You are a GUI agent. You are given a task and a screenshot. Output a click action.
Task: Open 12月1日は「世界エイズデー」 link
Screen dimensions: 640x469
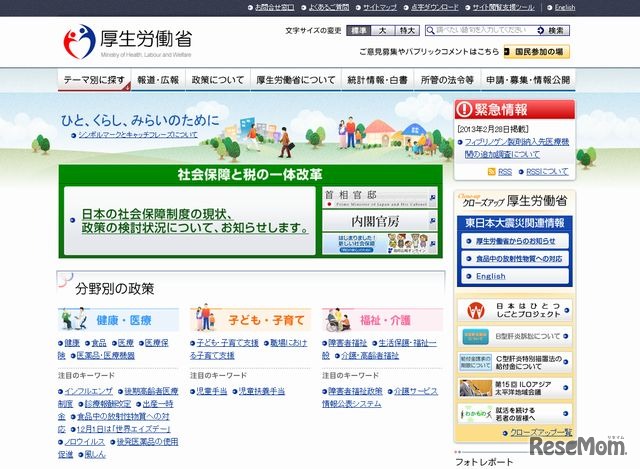124,429
